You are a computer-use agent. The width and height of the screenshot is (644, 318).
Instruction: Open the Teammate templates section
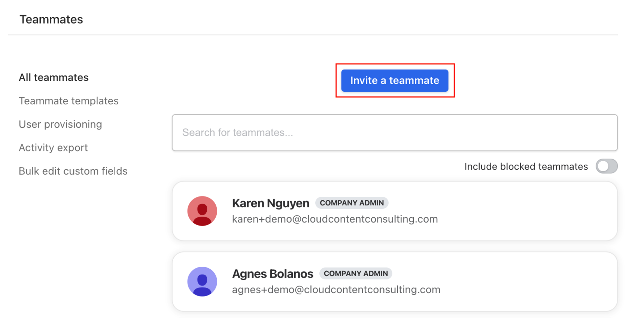click(69, 101)
